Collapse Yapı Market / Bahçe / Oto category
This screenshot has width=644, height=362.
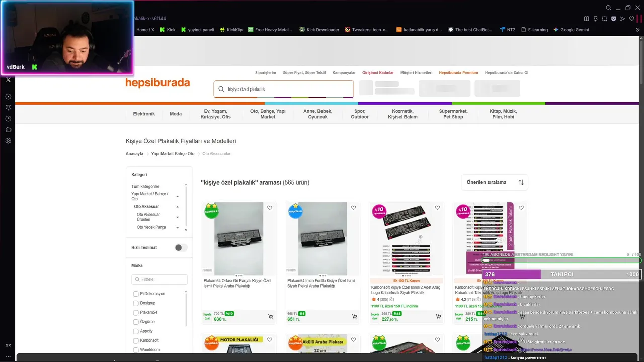(177, 196)
